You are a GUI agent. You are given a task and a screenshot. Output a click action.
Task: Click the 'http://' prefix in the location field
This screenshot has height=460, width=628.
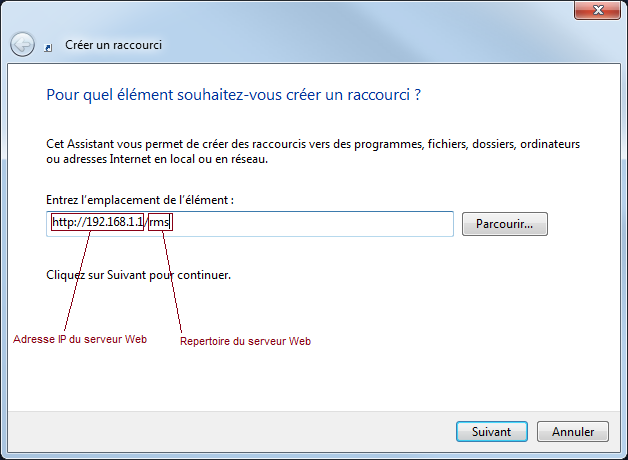click(67, 223)
